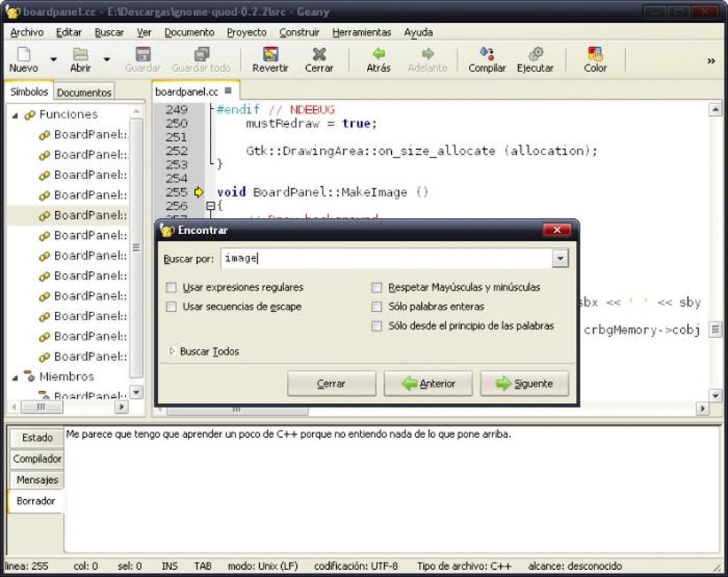The width and height of the screenshot is (728, 577).
Task: Click sidebar vertical scrollbar down arrow
Action: (136, 392)
